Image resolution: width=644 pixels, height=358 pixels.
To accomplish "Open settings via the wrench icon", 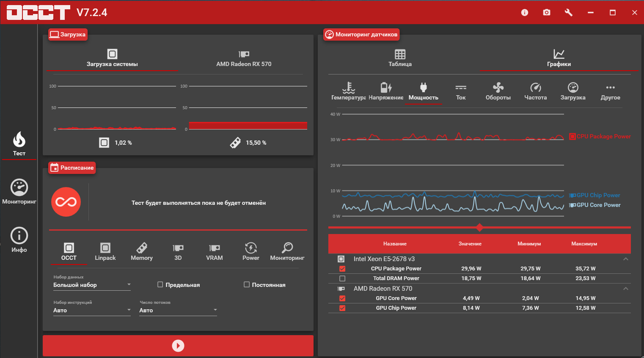I will (569, 13).
